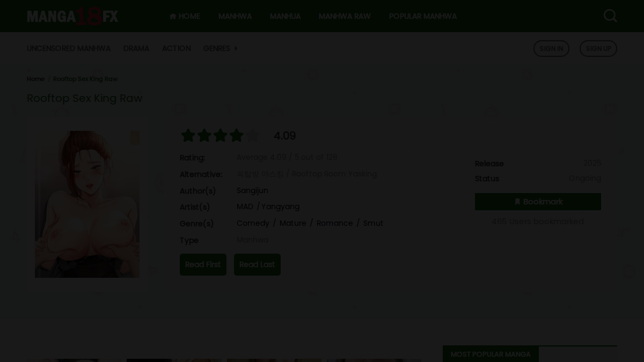Open artist MAD's page
This screenshot has height=362, width=644.
point(245,206)
